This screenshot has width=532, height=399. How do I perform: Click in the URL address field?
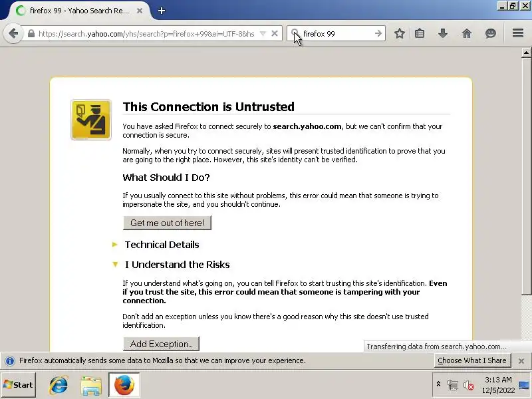click(x=146, y=34)
